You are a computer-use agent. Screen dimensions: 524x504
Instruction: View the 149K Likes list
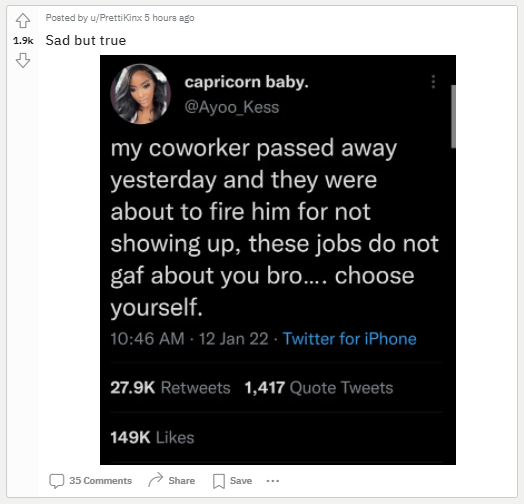coord(152,437)
